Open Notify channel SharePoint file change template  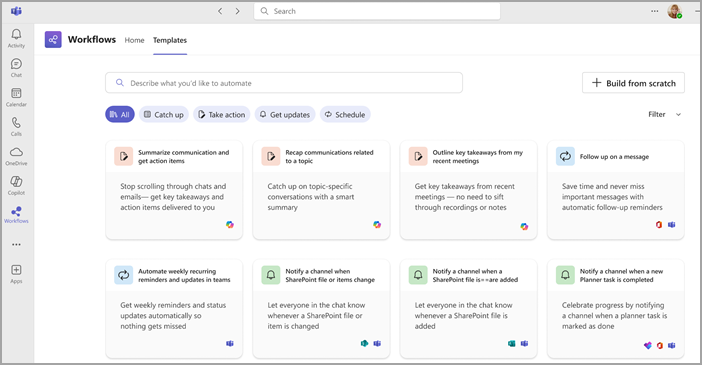coord(321,309)
